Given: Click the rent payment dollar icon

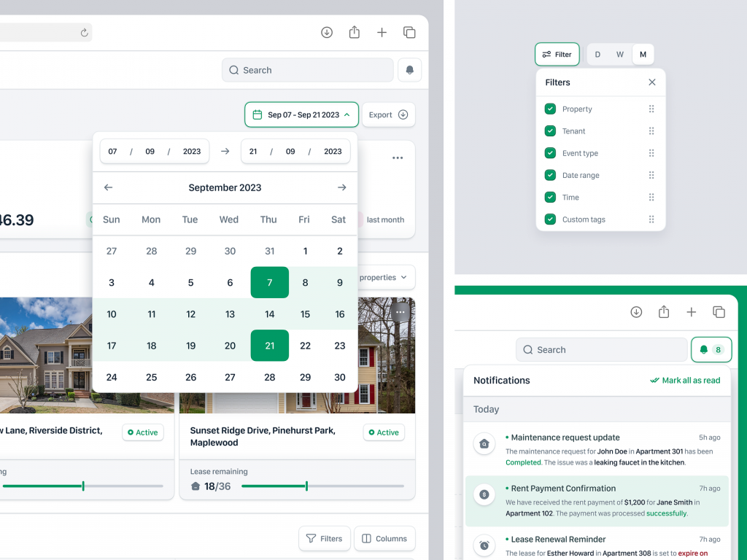Looking at the screenshot, I should click(484, 494).
